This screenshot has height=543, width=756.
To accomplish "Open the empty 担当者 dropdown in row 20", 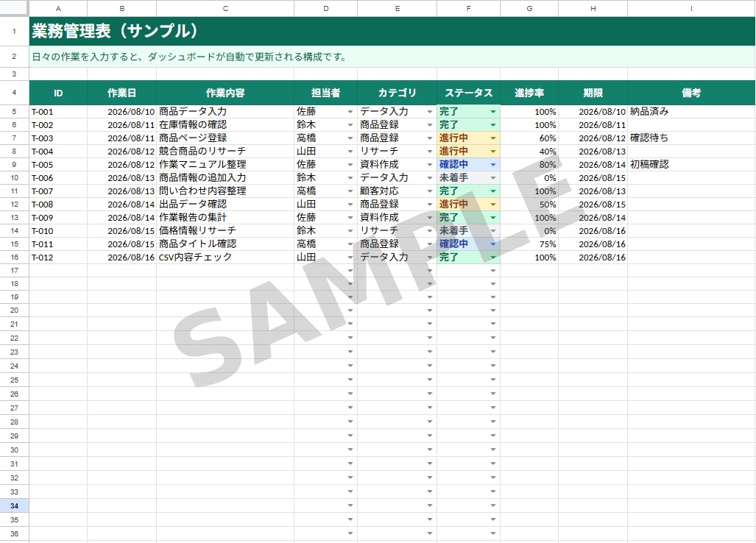I will (350, 310).
